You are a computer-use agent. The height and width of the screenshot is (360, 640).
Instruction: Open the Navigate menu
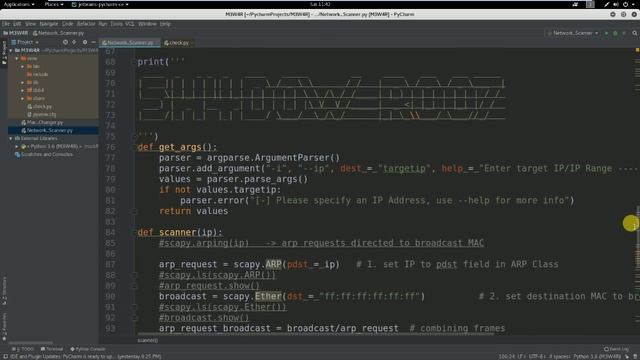(49, 24)
